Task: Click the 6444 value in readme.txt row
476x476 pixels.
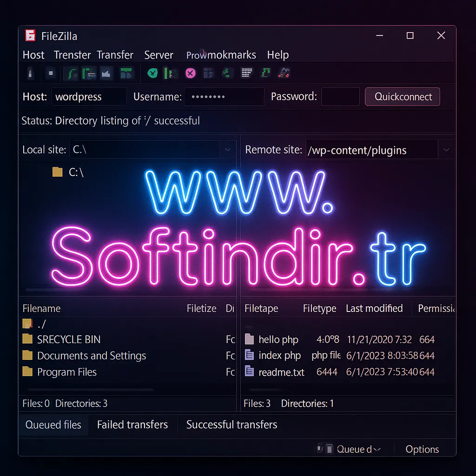Action: point(327,371)
